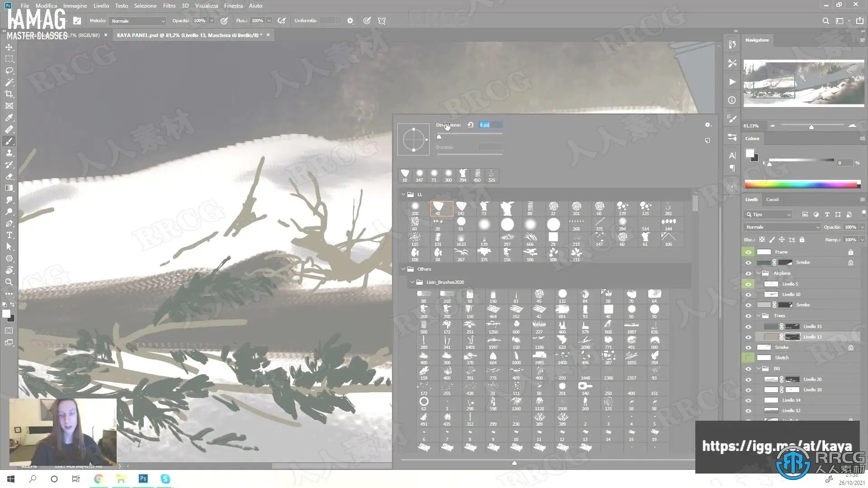Toggle visibility of Livello 13 layer

coord(748,337)
